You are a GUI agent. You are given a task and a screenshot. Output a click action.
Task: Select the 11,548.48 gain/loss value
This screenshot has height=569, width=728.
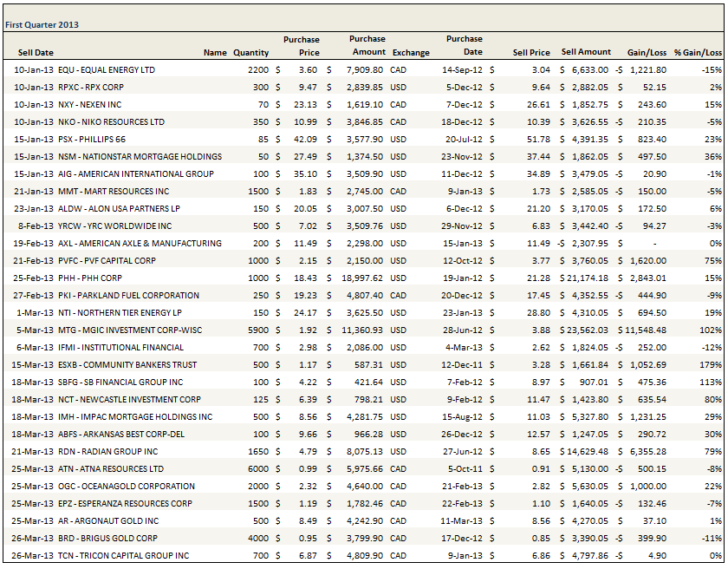(642, 330)
